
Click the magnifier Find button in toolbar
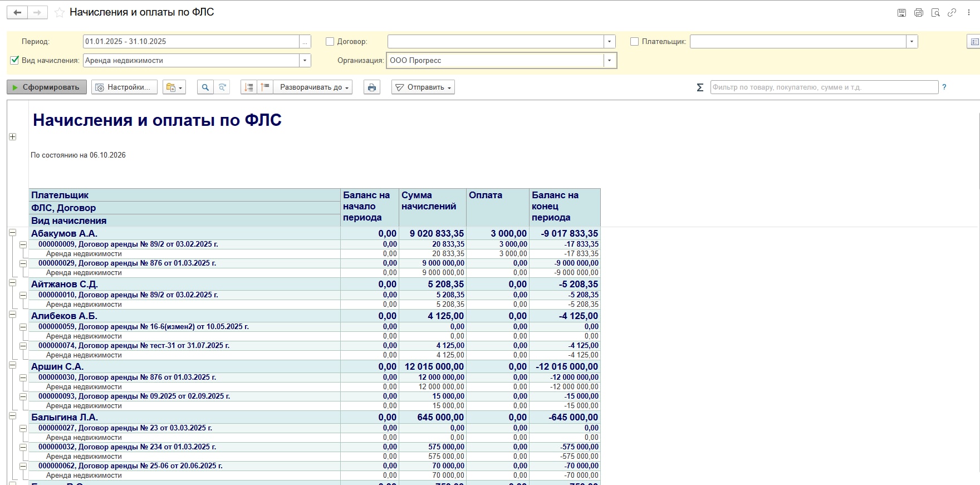(x=205, y=87)
